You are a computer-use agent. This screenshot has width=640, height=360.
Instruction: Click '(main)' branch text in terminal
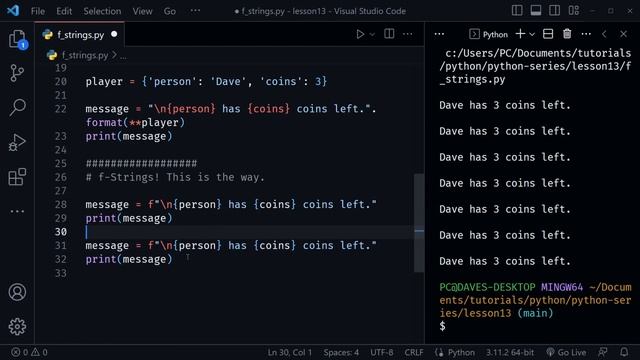(535, 313)
